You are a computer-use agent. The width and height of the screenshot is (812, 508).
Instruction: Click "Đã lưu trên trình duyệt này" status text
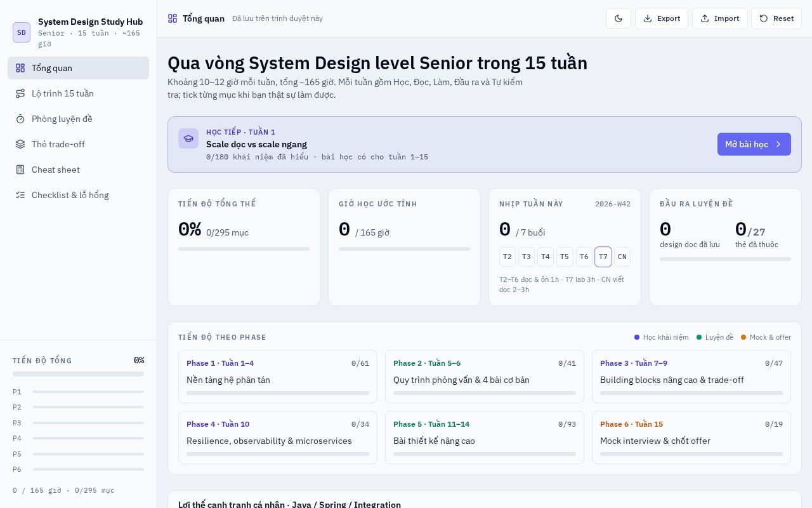[277, 18]
